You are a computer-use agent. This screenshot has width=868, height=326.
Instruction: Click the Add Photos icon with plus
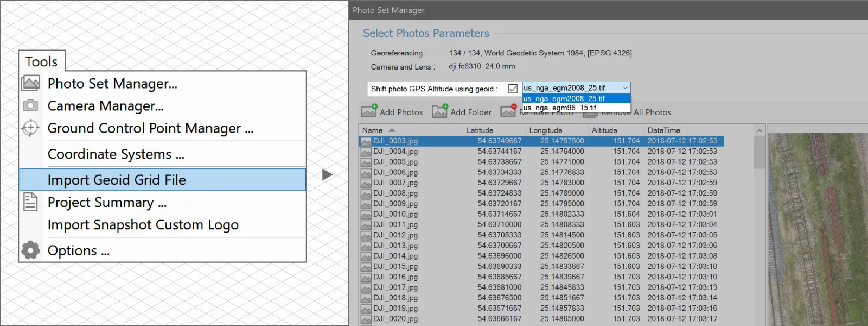[x=369, y=111]
